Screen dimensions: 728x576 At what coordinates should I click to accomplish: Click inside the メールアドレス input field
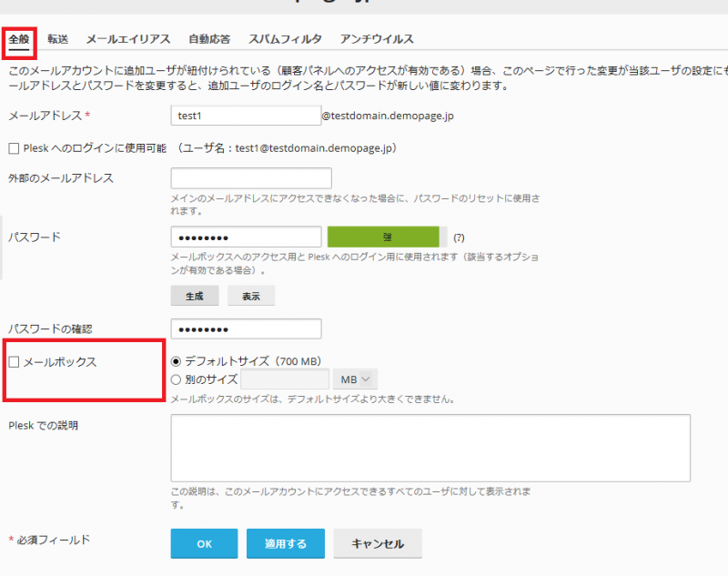(246, 116)
